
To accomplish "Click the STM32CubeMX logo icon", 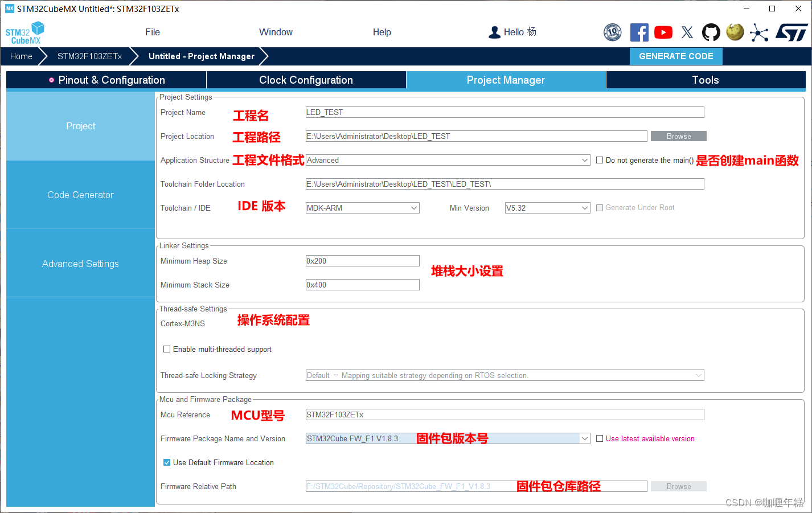I will [25, 33].
